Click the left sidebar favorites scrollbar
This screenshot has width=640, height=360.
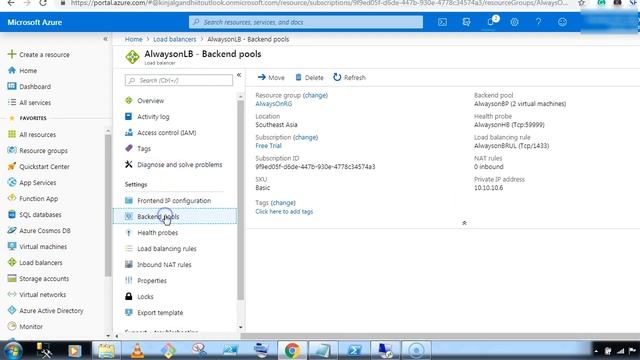pos(108,205)
